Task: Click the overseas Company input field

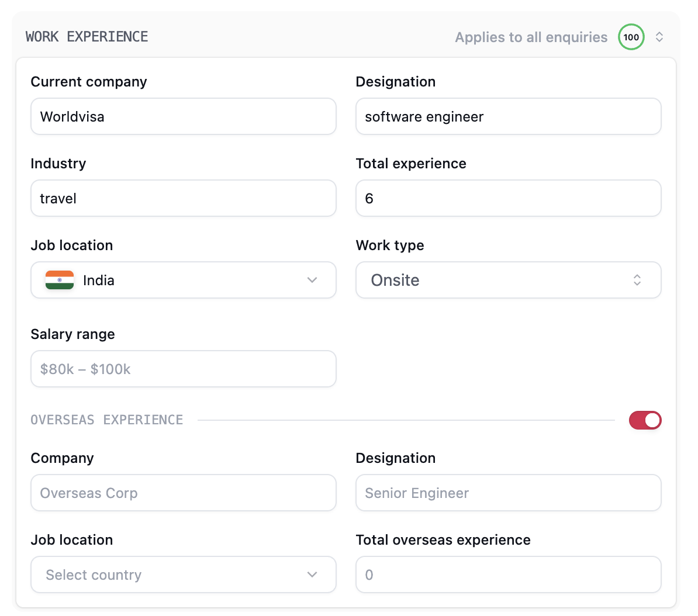Action: 184,493
